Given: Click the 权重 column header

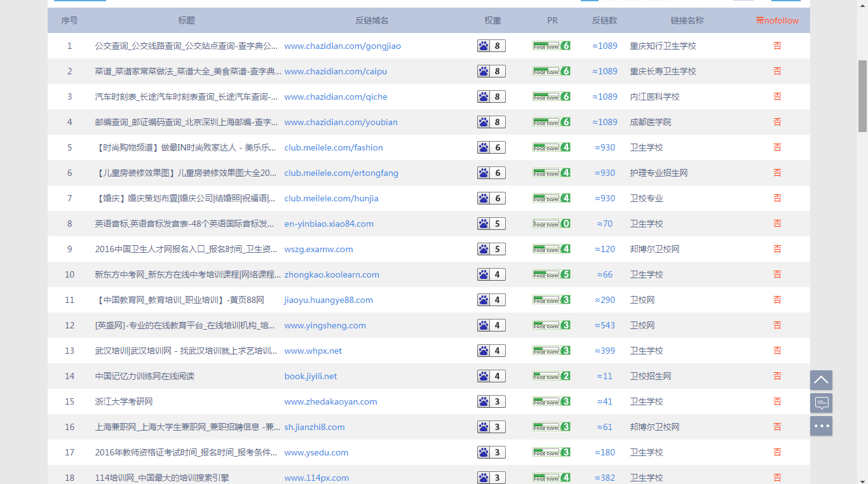Looking at the screenshot, I should 492,20.
